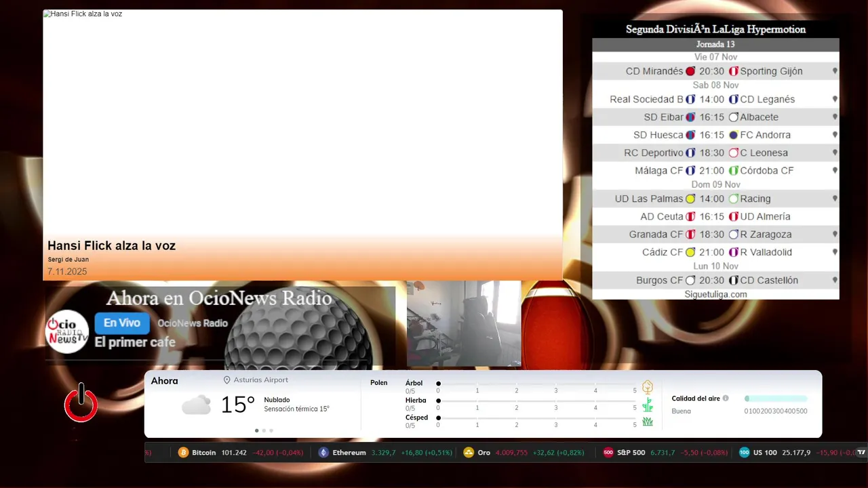Click the Hierba pollen level slider
Screen dimensions: 868x488
point(536,401)
